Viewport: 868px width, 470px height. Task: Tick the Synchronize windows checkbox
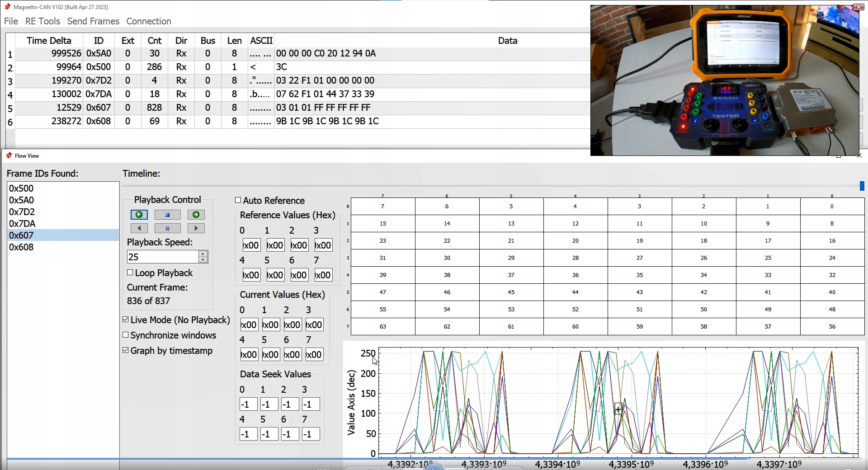click(126, 335)
